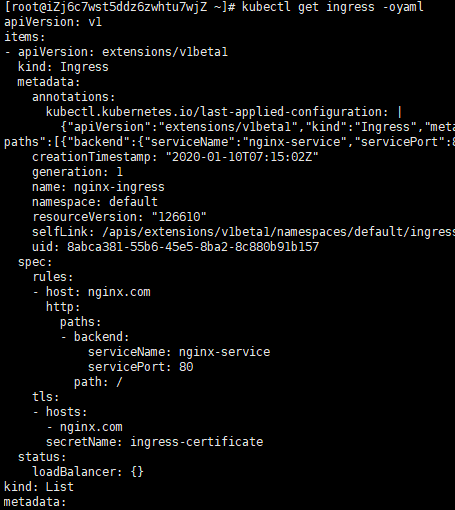Click the 'kind: List' line
This screenshot has height=510, width=455.
point(39,487)
